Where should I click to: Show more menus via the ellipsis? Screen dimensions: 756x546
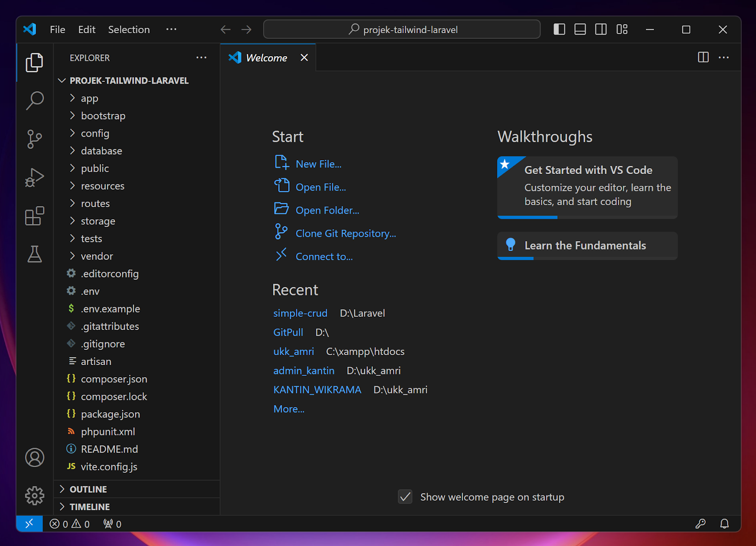point(171,29)
